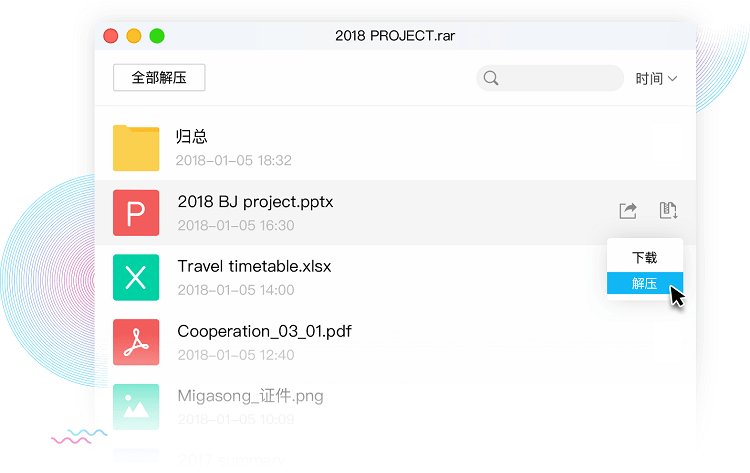Select the Migasong_证件.png file name

(250, 396)
